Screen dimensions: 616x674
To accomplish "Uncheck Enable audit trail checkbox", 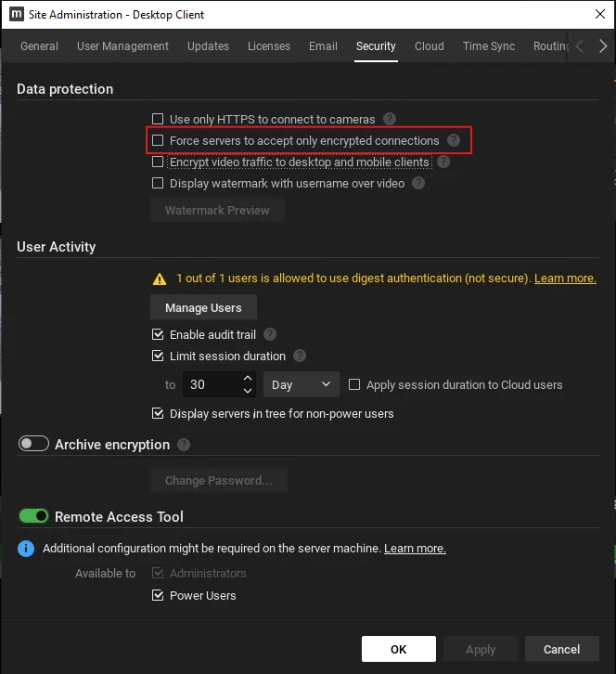I will pyautogui.click(x=158, y=334).
